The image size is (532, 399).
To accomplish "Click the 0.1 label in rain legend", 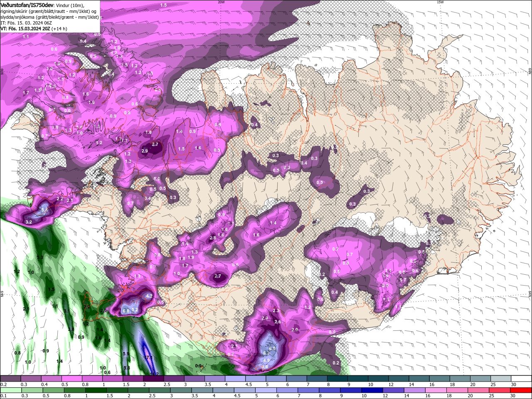I will tap(4, 396).
